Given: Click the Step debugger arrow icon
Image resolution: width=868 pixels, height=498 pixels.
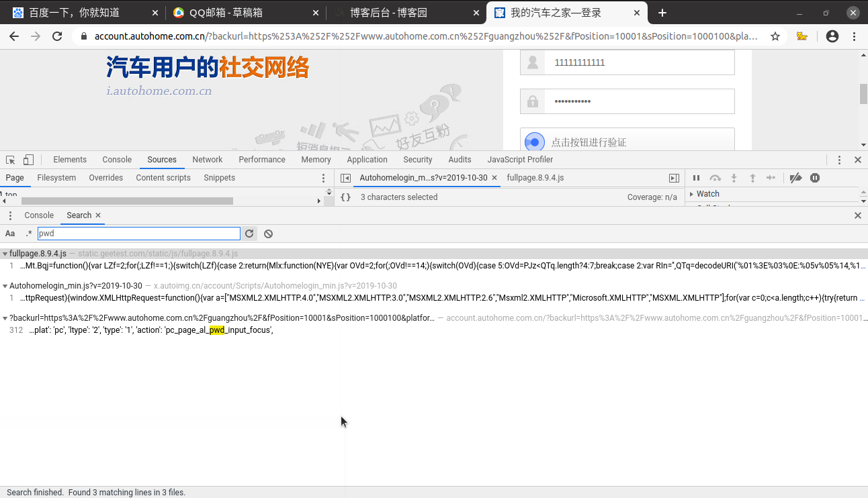Looking at the screenshot, I should click(771, 178).
